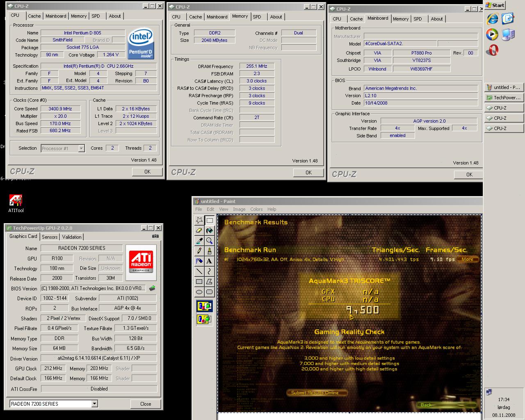Select the Rectangle shape tool

[199, 281]
